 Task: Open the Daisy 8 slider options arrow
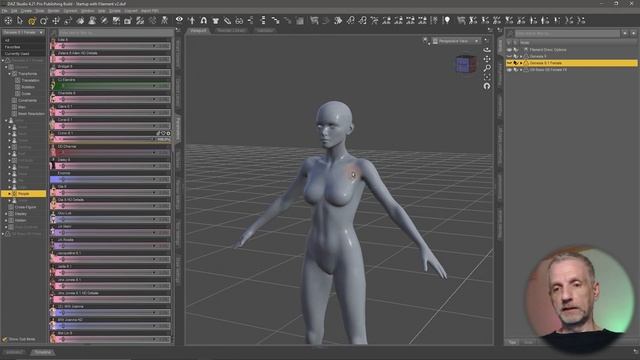click(x=154, y=166)
